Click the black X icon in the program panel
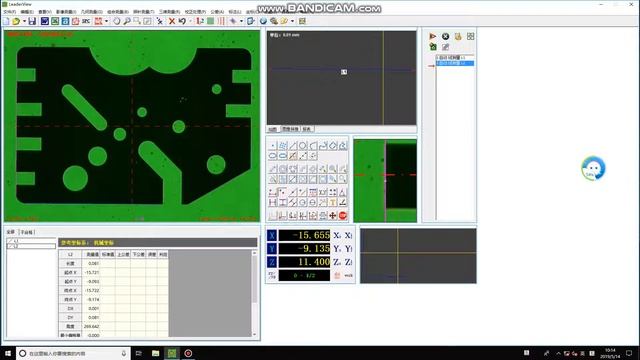 [445, 36]
